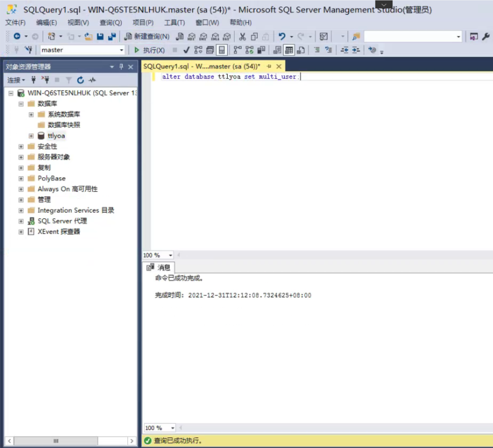Click the Save All disks icon
This screenshot has height=448, width=493.
pos(112,36)
